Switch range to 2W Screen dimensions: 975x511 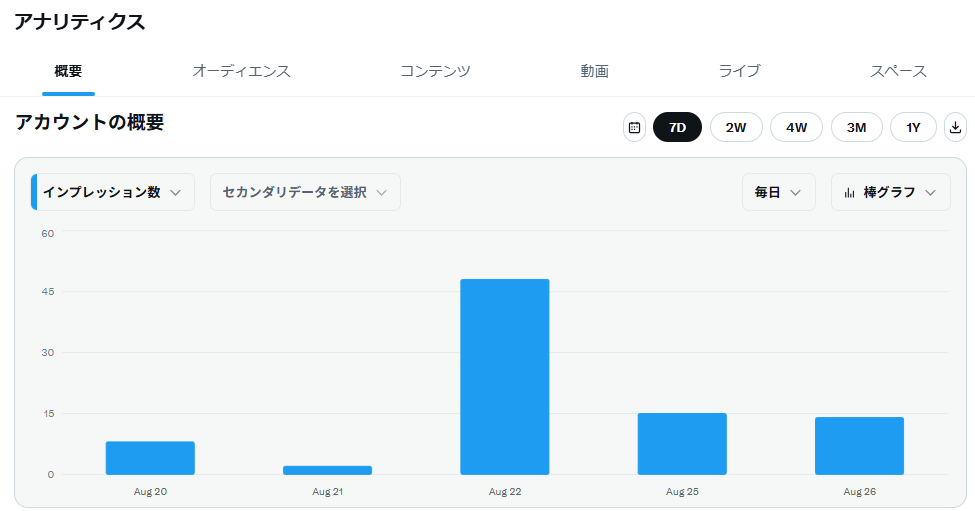click(736, 127)
